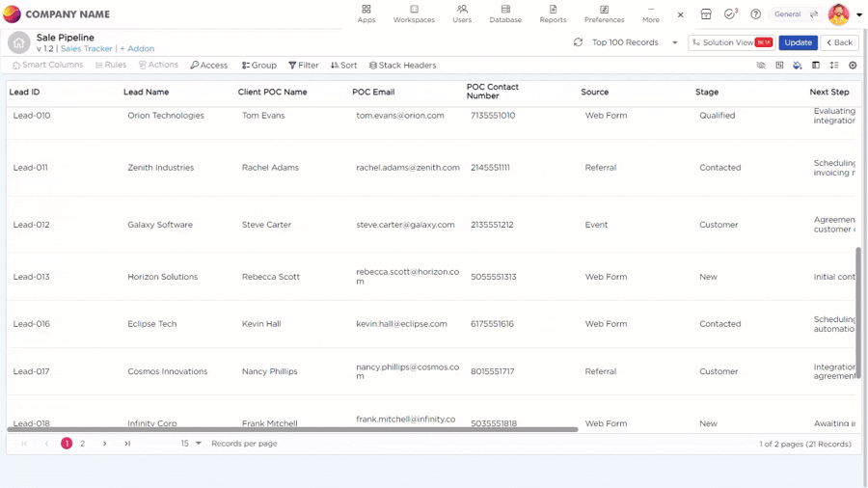The height and width of the screenshot is (488, 868).
Task: Click the blue Update button
Action: [x=798, y=42]
